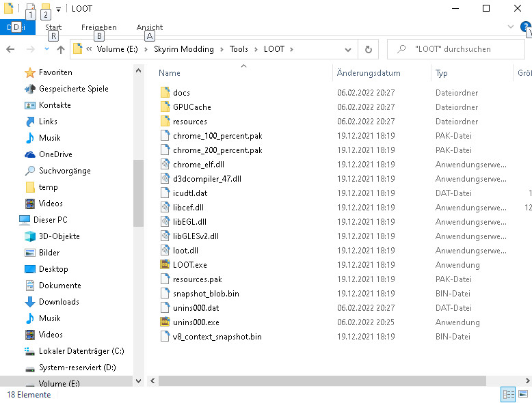Open the Freigeben ribbon tab
532x403 pixels.
(98, 27)
